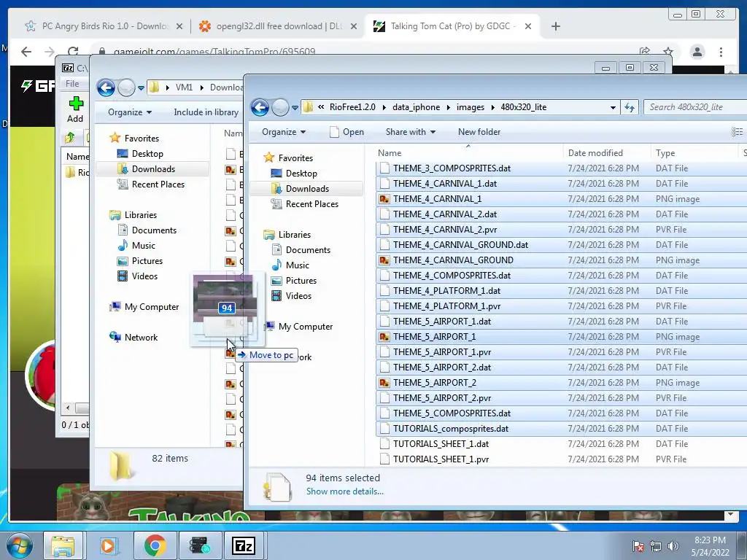This screenshot has height=560, width=747.
Task: Open the File menu in the 7-Zip window
Action: [72, 84]
